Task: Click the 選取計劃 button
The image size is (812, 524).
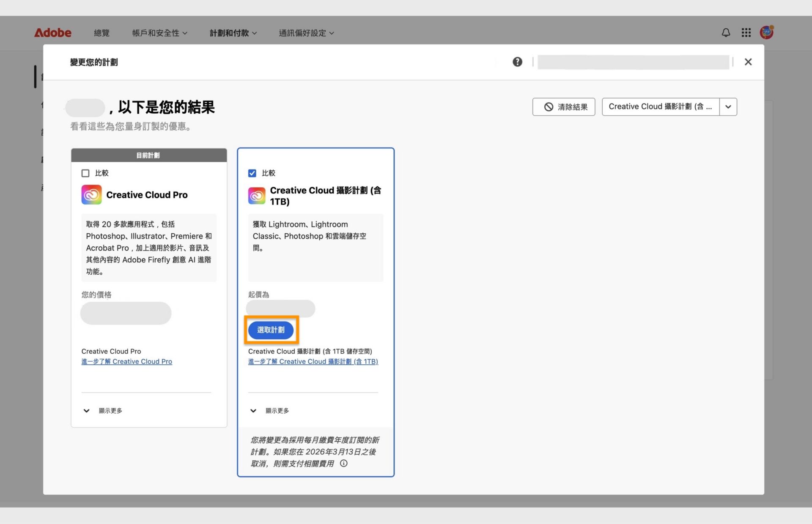Action: point(271,330)
